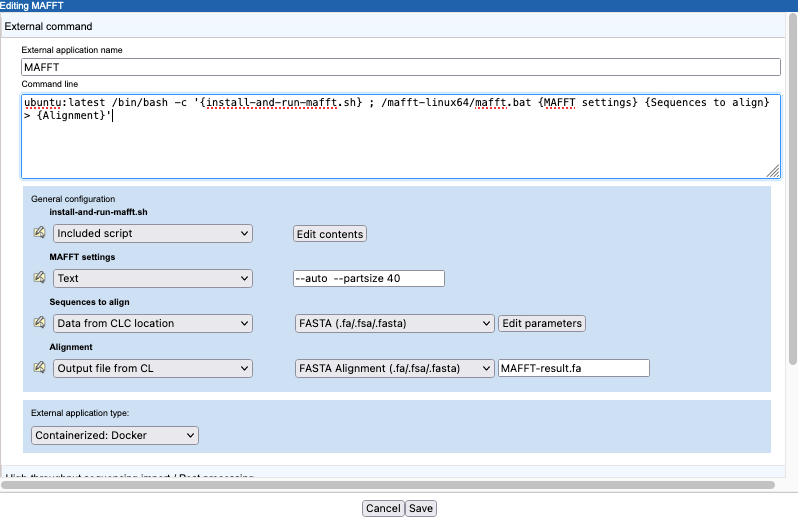Expand the Output file from CL dropdown
798x532 pixels.
click(x=152, y=368)
